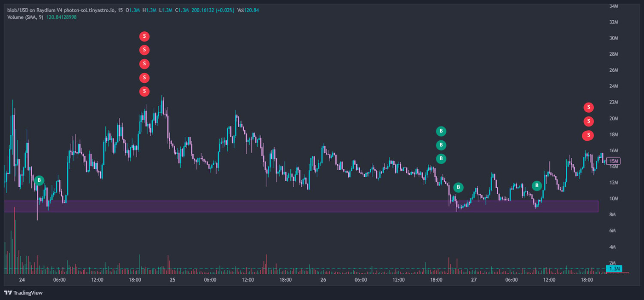Select the bottom S marker in the three-S stack
Viewport: 644px width, 300px height.
(588, 135)
